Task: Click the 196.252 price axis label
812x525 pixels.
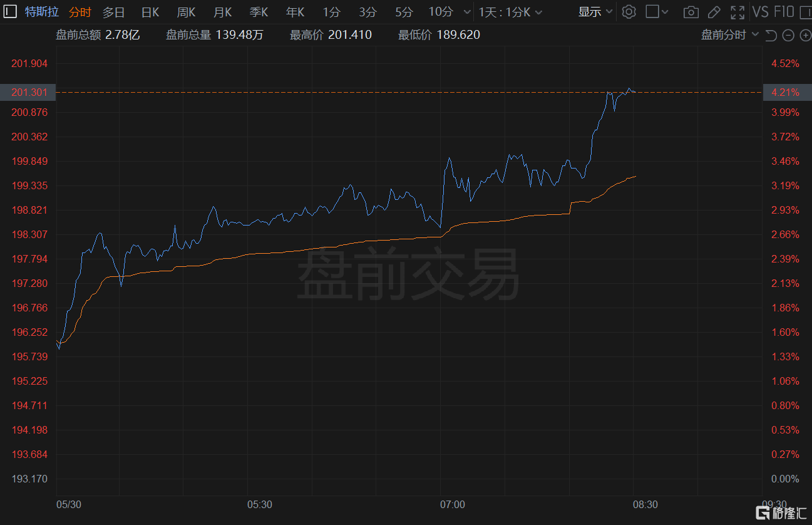Action: point(29,332)
